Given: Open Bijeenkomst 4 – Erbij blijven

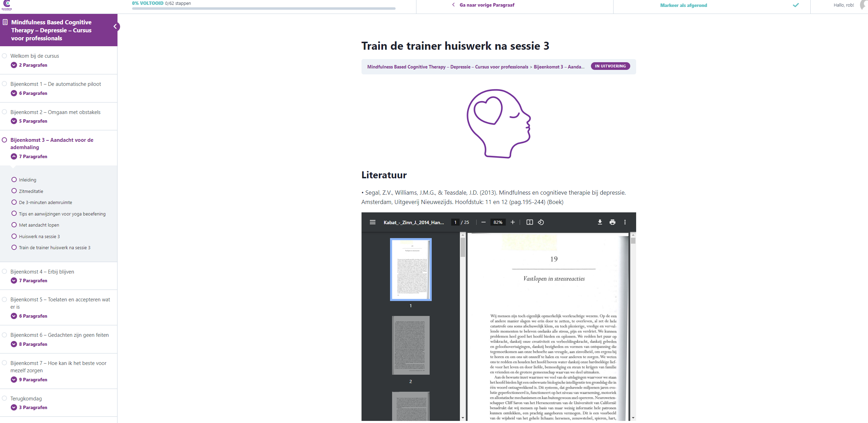Looking at the screenshot, I should 42,271.
